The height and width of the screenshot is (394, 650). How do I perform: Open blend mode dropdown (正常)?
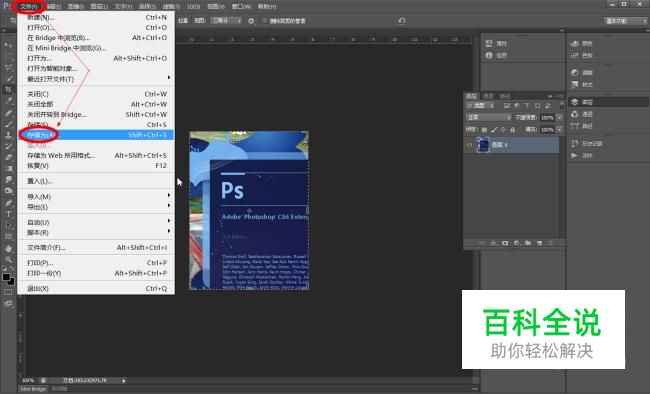tap(488, 117)
